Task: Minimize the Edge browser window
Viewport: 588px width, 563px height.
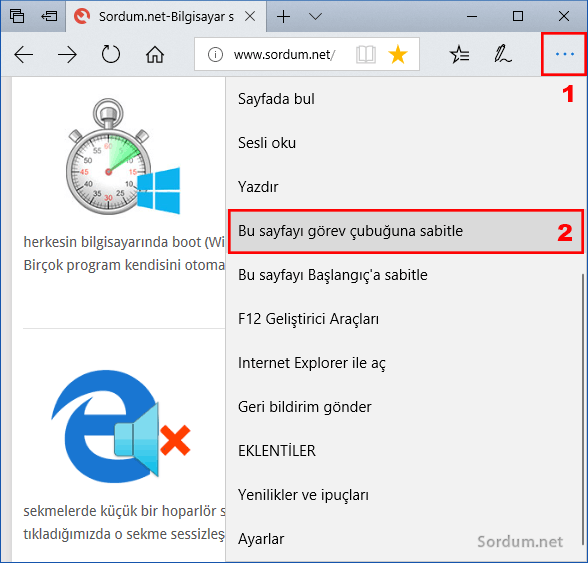Action: click(x=472, y=17)
